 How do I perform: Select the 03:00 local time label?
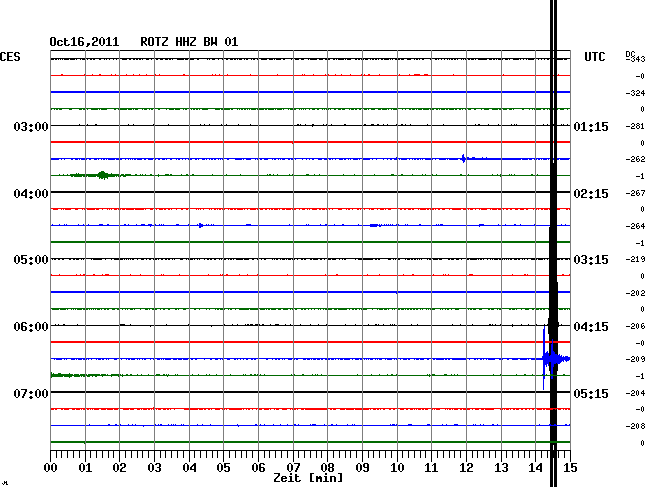tap(31, 126)
